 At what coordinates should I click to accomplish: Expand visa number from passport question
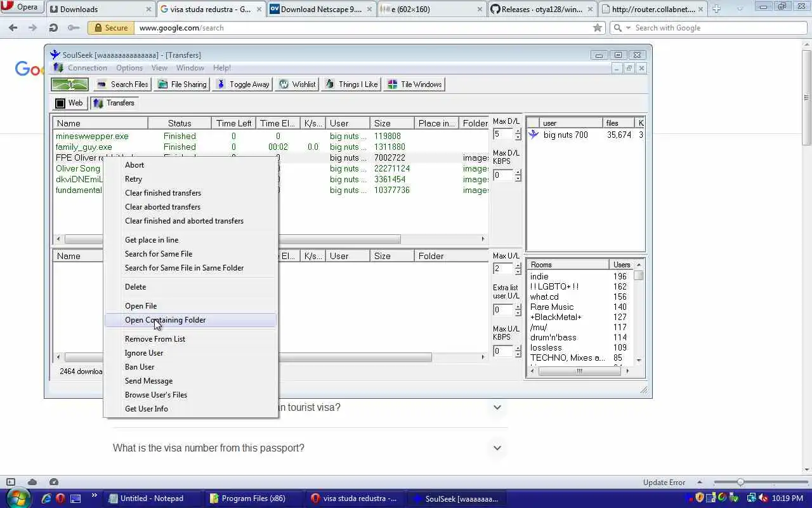coord(497,448)
